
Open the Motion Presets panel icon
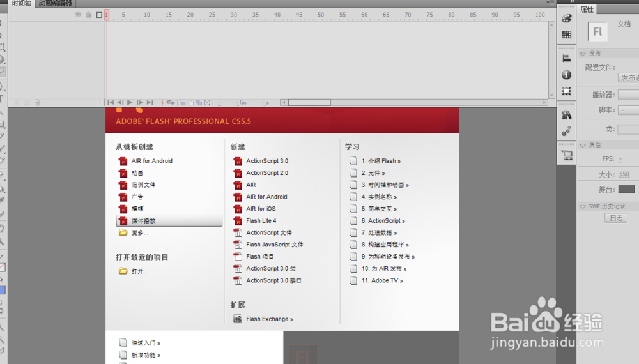tap(566, 131)
